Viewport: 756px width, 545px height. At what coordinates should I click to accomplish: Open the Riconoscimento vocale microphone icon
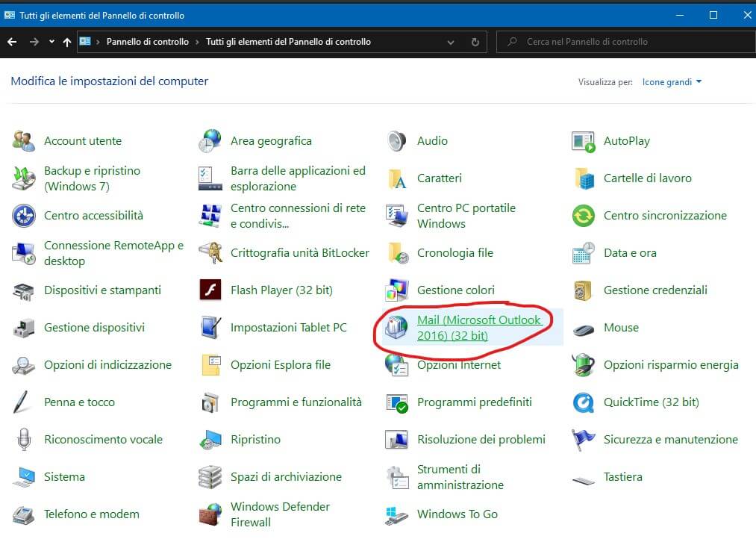point(24,440)
